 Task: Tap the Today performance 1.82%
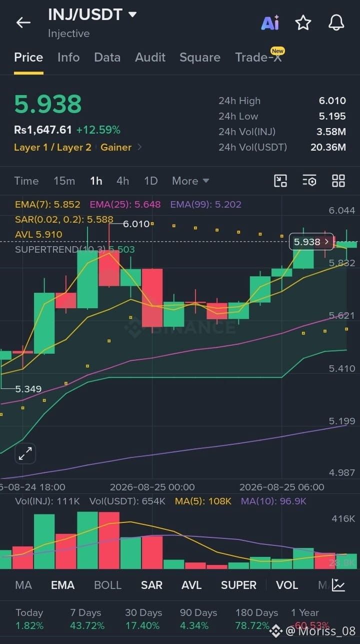coord(29,625)
